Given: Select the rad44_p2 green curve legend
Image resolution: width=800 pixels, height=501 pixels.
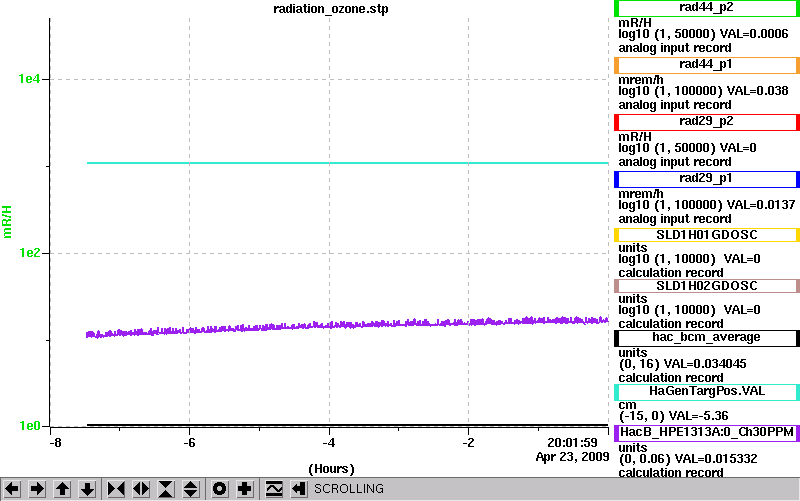Looking at the screenshot, I should [x=707, y=8].
